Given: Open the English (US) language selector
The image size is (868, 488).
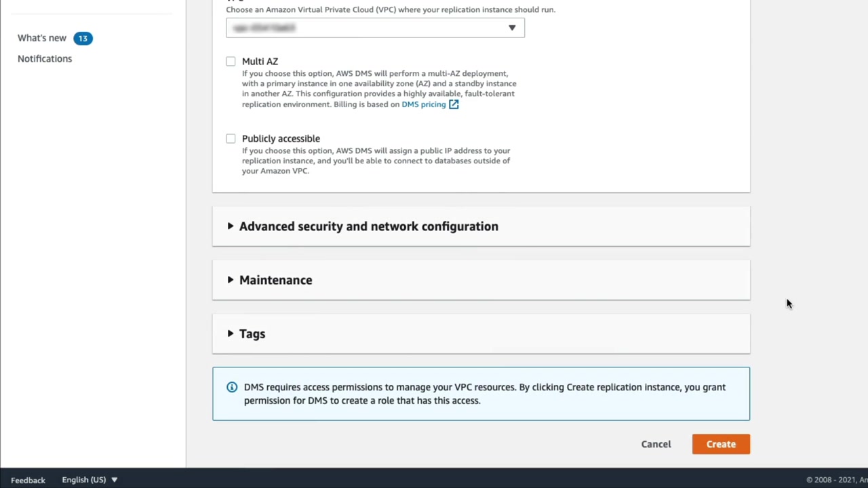Looking at the screenshot, I should tap(90, 480).
